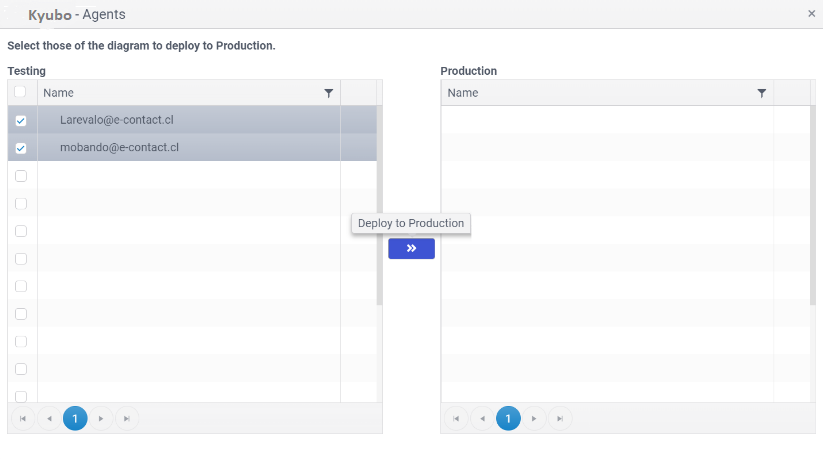Select page 1 in Production pager
Image resolution: width=823 pixels, height=459 pixels.
(508, 418)
